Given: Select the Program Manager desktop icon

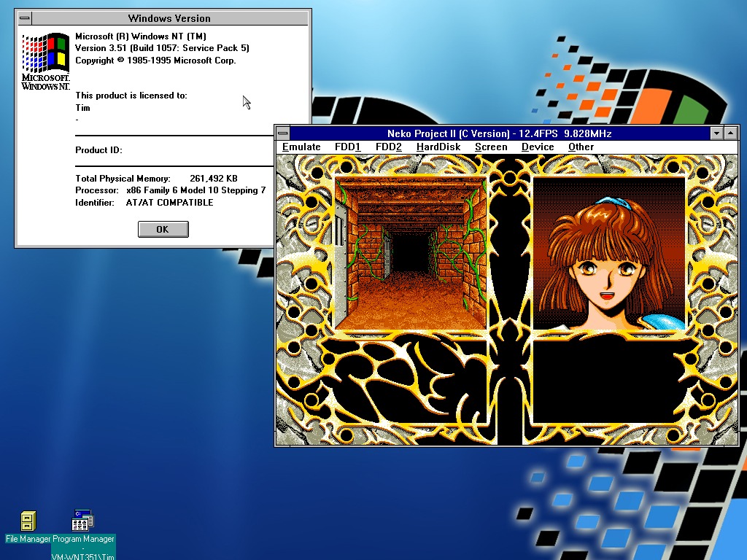Looking at the screenshot, I should (82, 521).
